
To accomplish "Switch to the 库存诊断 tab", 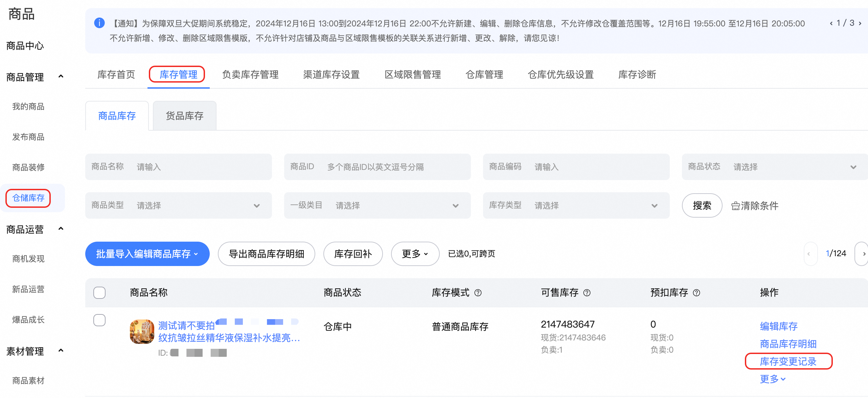I will (x=637, y=74).
